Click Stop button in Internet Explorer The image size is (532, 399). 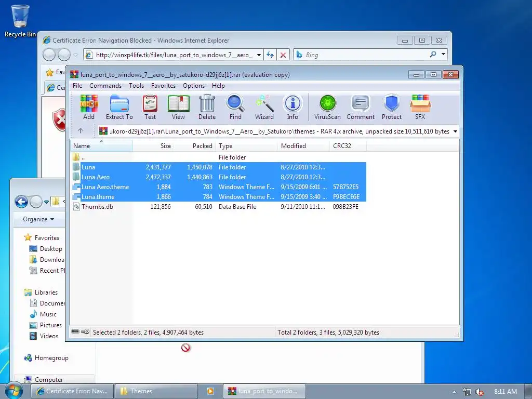tap(283, 55)
